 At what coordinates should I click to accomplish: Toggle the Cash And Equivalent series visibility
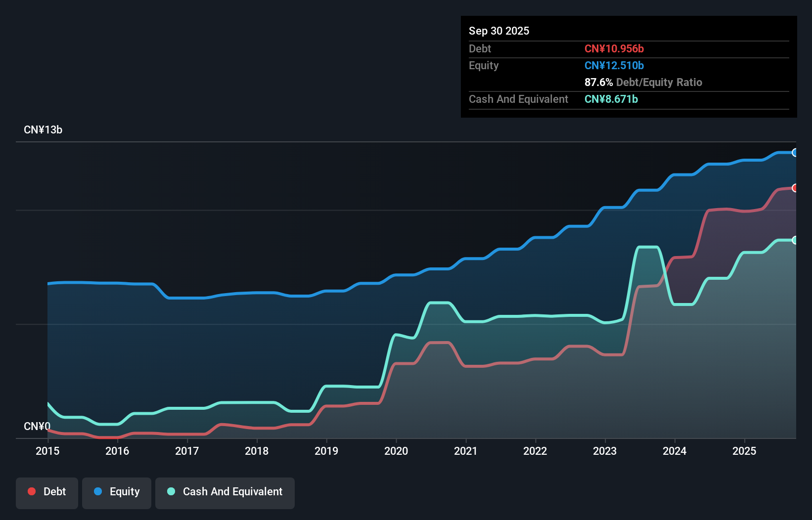click(x=225, y=492)
